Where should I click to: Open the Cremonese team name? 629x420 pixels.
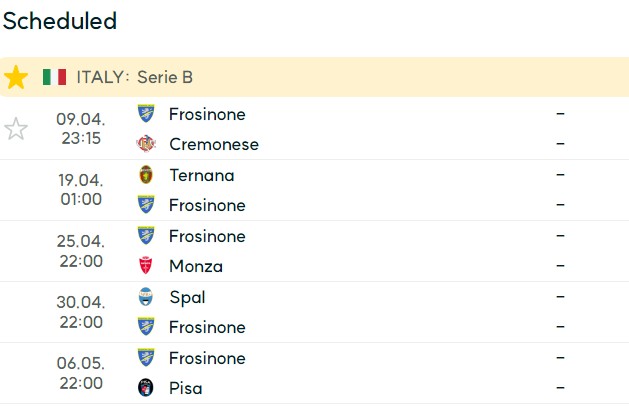[x=214, y=144]
